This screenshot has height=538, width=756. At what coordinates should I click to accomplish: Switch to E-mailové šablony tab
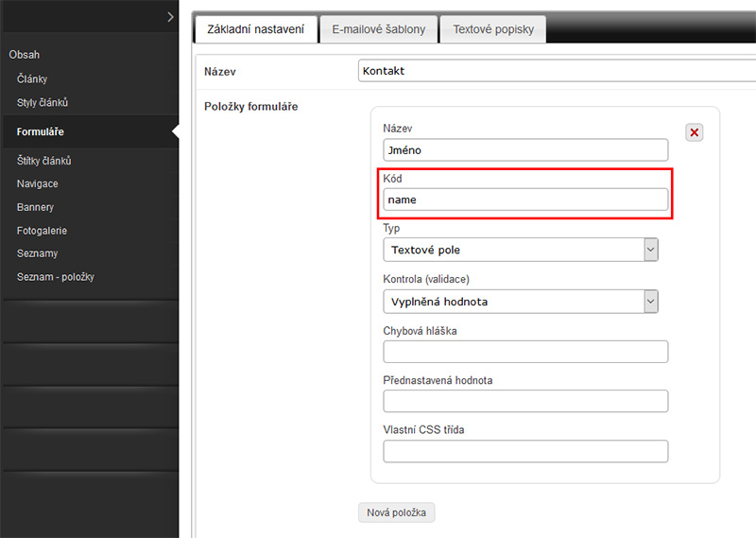pyautogui.click(x=378, y=29)
